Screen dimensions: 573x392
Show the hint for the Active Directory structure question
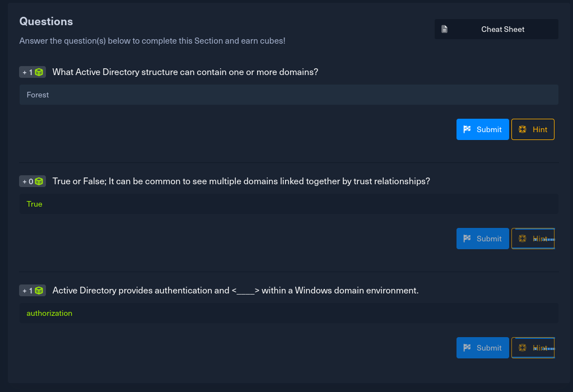533,129
